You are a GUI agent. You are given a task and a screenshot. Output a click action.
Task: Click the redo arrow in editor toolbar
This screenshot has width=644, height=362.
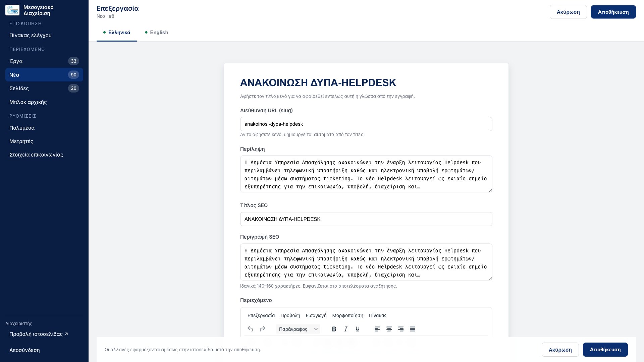tap(263, 329)
